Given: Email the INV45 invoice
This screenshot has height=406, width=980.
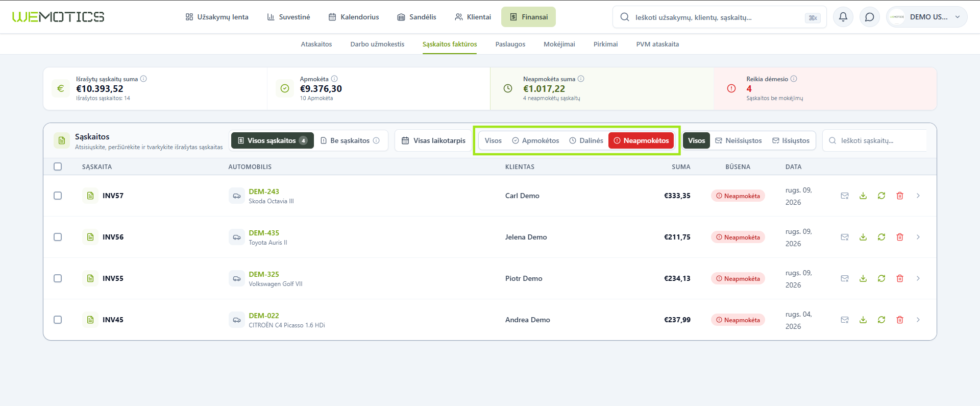Looking at the screenshot, I should (x=845, y=320).
